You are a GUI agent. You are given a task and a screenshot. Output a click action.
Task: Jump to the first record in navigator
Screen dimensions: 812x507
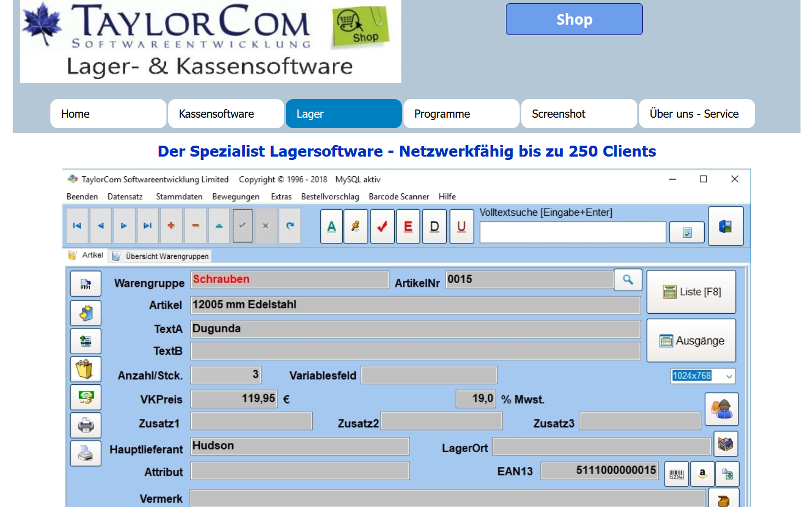(77, 226)
